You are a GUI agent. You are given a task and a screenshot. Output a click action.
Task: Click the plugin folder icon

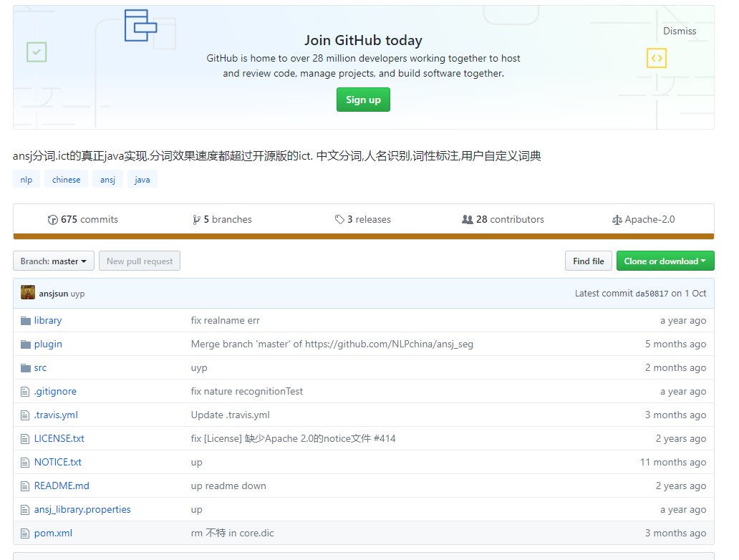pos(26,344)
